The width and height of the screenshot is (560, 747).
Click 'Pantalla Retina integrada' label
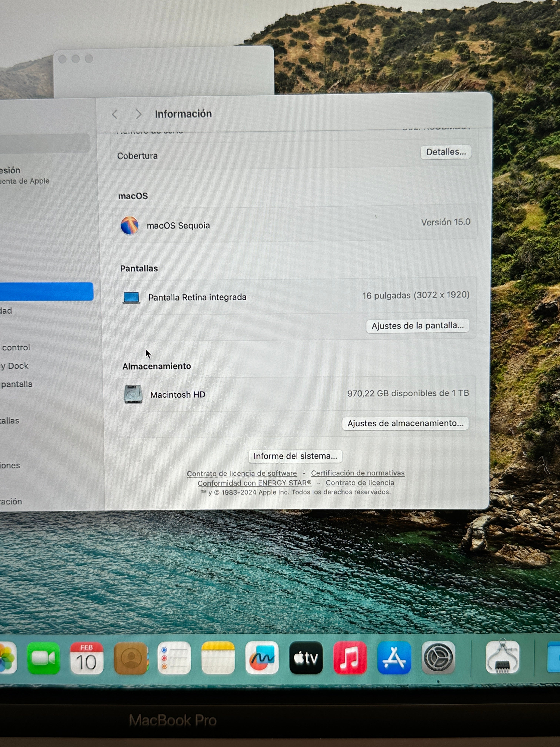tap(197, 298)
